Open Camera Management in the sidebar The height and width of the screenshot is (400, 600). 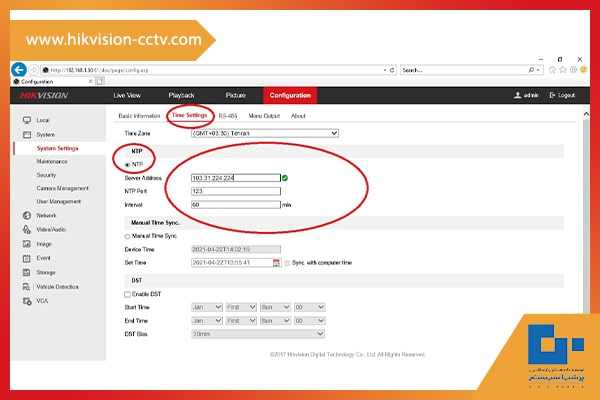(62, 188)
